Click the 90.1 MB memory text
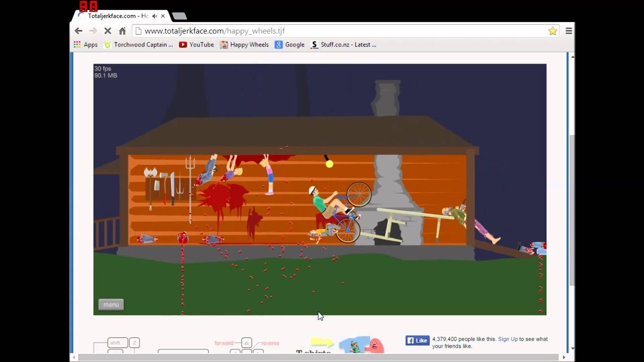644x362 pixels. click(x=106, y=75)
